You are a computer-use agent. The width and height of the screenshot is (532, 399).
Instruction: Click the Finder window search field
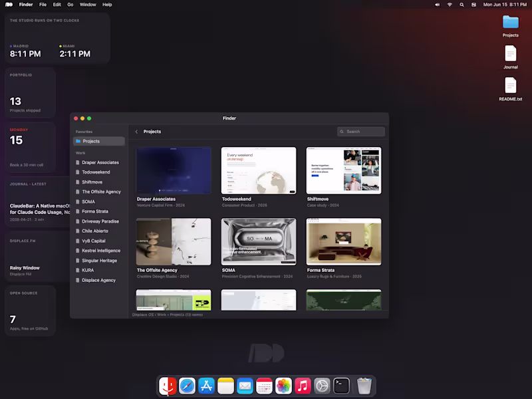pyautogui.click(x=361, y=132)
